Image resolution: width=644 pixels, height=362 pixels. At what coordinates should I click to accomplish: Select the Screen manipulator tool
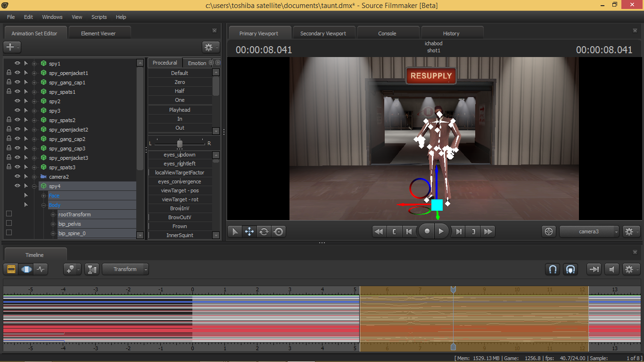pos(279,231)
